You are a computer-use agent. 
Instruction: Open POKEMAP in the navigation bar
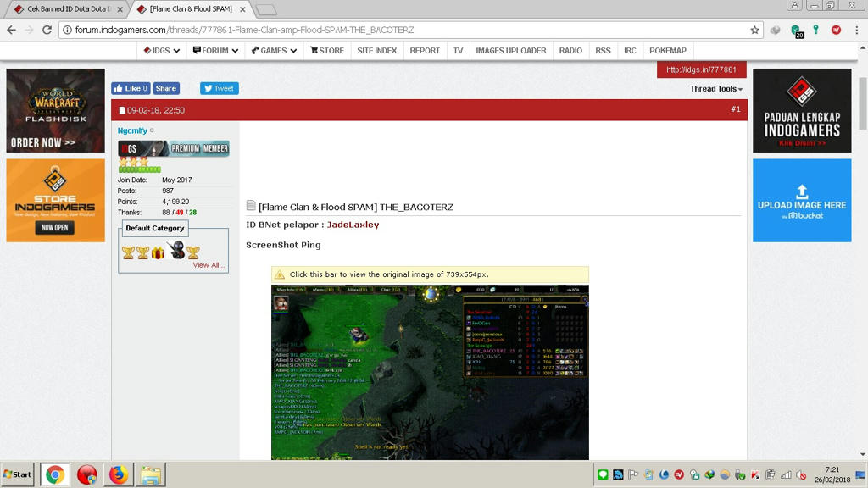coord(668,50)
